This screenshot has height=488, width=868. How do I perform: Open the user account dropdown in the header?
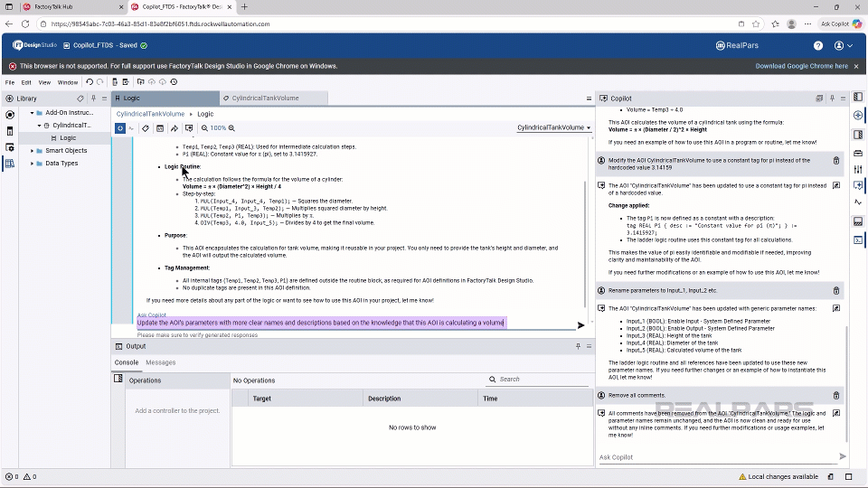point(844,46)
